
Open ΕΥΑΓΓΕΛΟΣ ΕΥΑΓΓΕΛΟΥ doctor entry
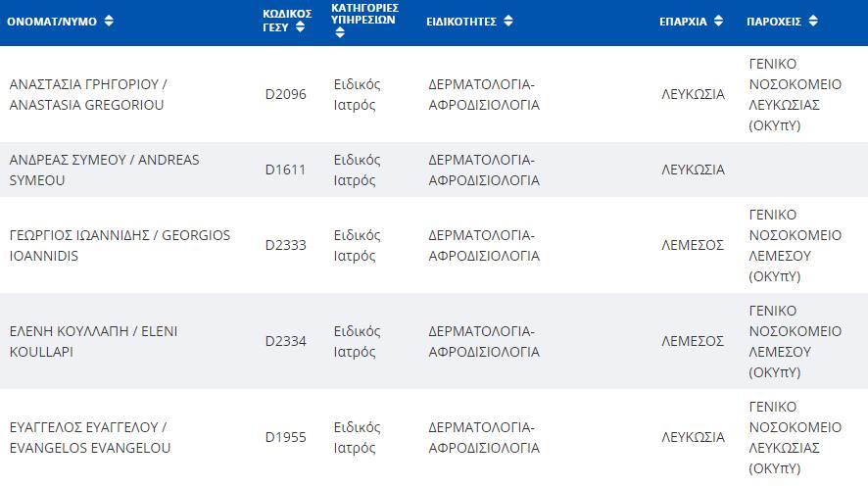click(x=90, y=438)
